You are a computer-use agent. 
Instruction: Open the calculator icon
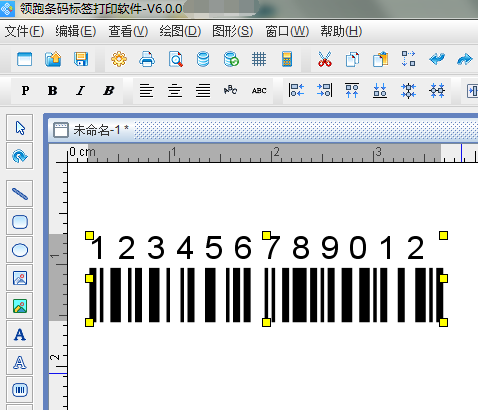click(287, 60)
